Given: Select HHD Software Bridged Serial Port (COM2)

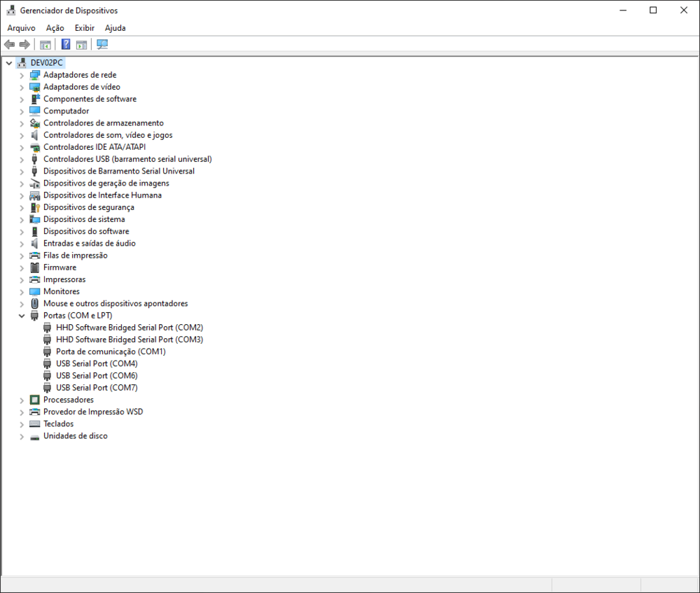Looking at the screenshot, I should click(x=128, y=327).
